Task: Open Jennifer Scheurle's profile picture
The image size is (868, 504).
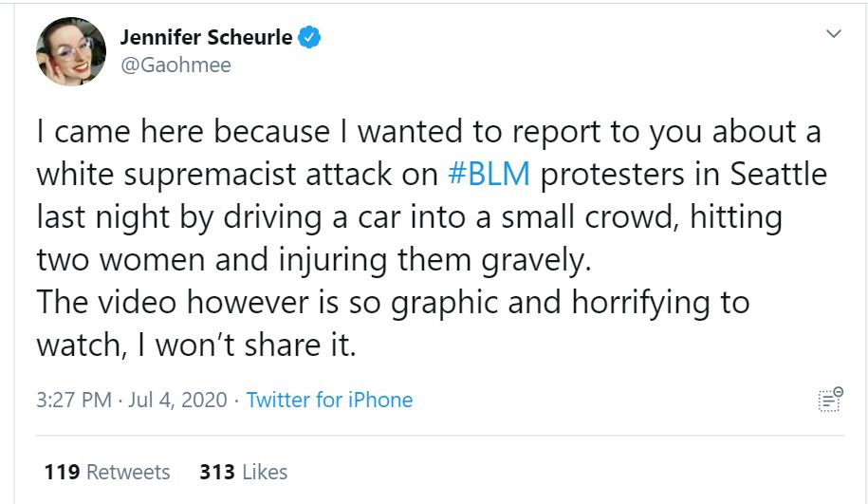Action: [x=70, y=50]
